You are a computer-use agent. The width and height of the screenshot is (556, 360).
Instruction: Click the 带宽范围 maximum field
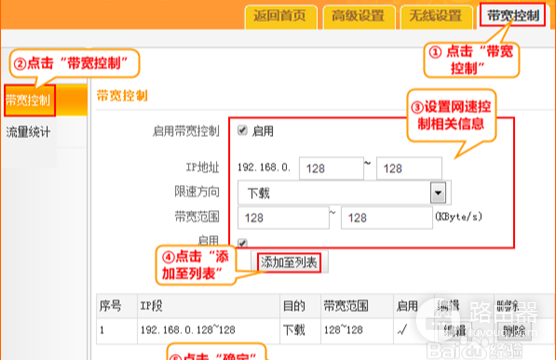(387, 218)
